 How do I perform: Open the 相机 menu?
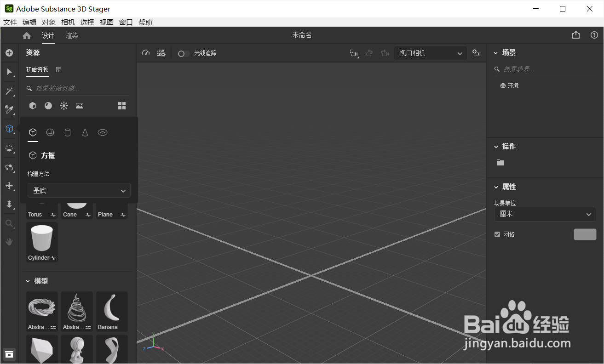click(68, 22)
